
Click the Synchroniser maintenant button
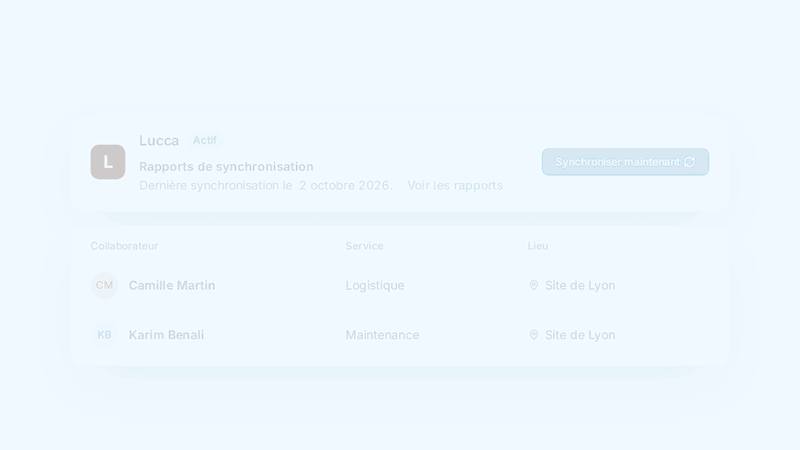625,162
